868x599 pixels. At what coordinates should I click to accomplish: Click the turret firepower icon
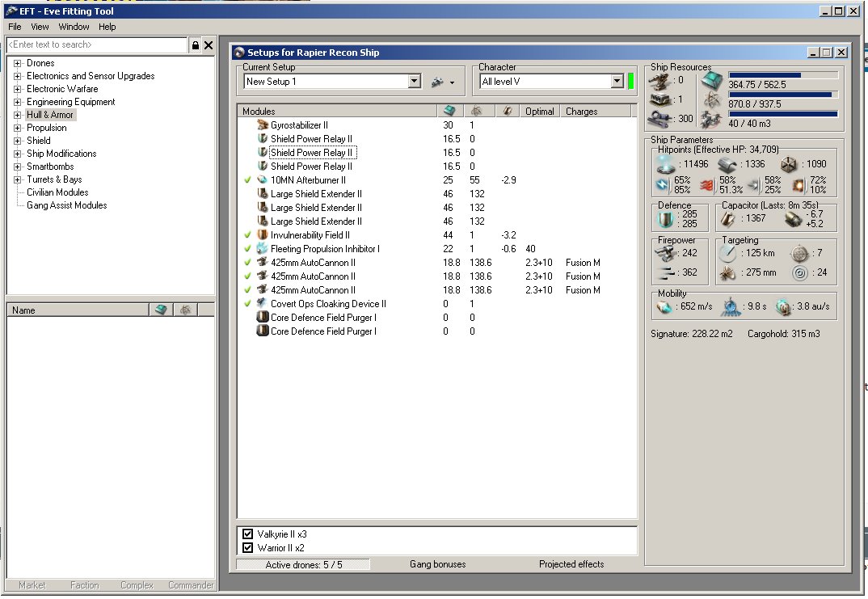tap(666, 254)
